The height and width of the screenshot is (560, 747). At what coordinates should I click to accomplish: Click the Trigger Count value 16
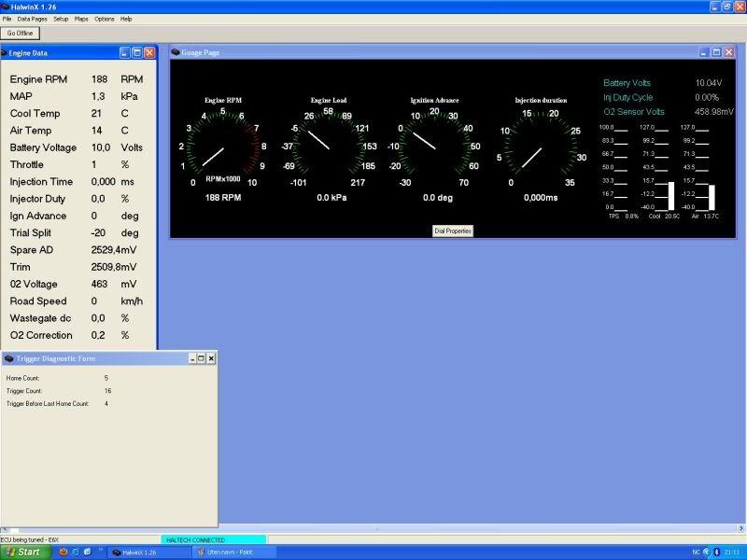click(107, 391)
